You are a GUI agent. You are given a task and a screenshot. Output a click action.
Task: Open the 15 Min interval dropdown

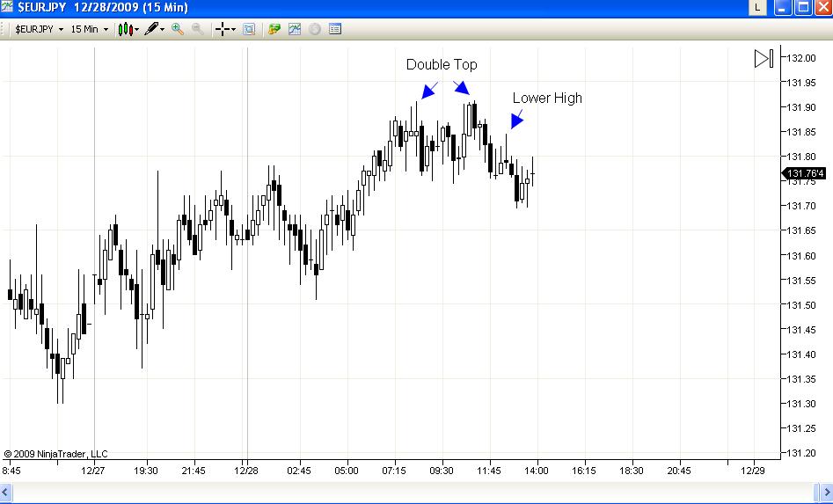pyautogui.click(x=89, y=29)
